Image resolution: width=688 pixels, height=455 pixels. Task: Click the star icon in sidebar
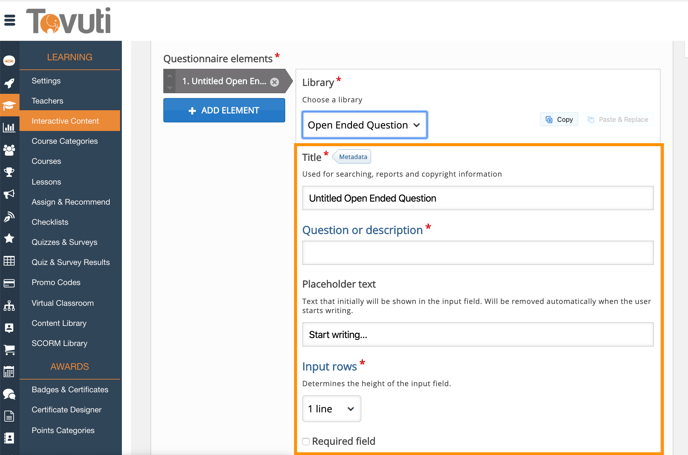9,239
